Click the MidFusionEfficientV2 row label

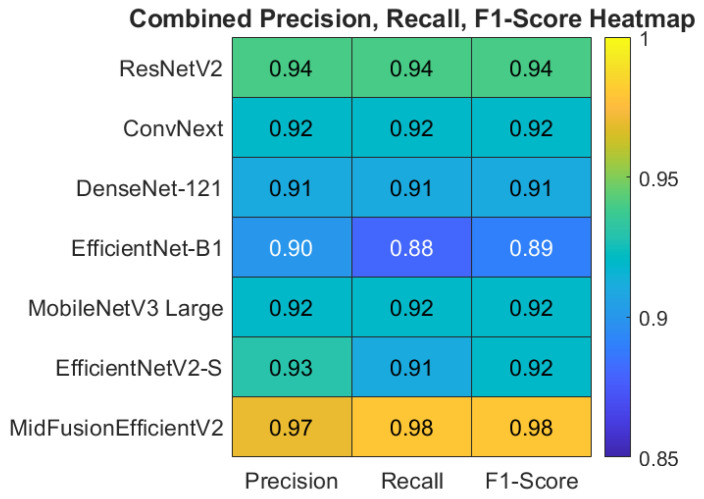[116, 428]
